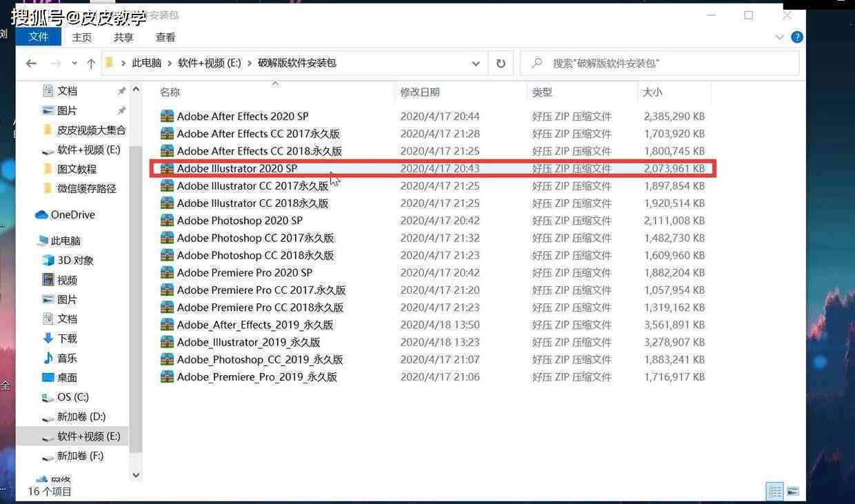This screenshot has width=855, height=504.
Task: Select Adobe Illustrator CC 2018永久版 zip icon
Action: point(167,203)
